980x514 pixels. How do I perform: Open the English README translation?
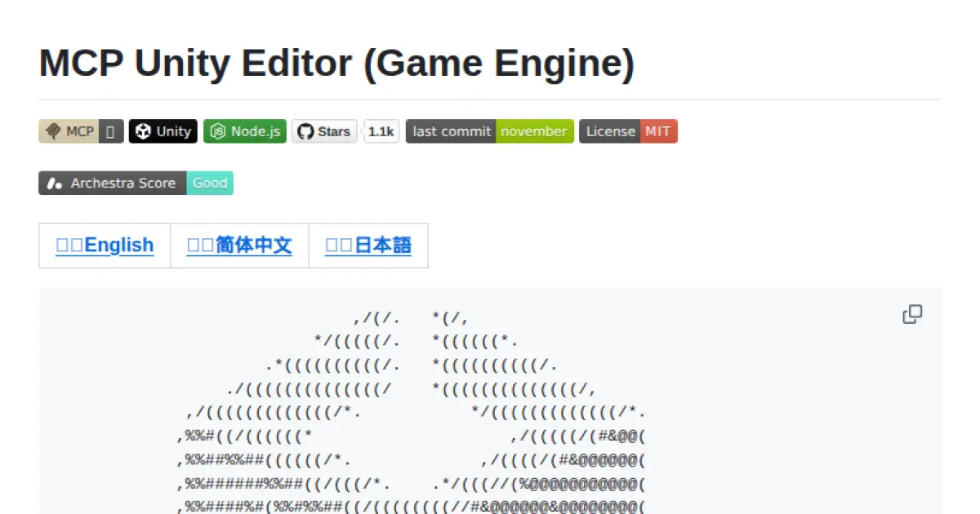pos(104,245)
